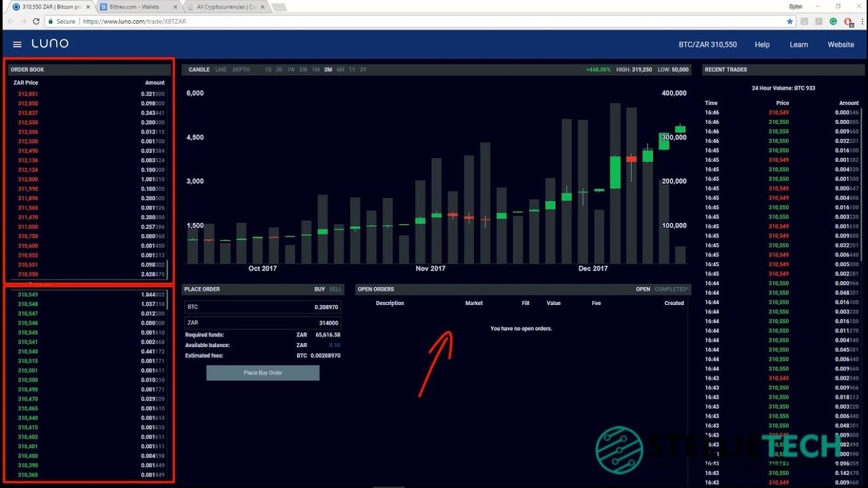868x488 pixels.
Task: Open the PDF extension icon in toolbar
Action: coord(819,22)
